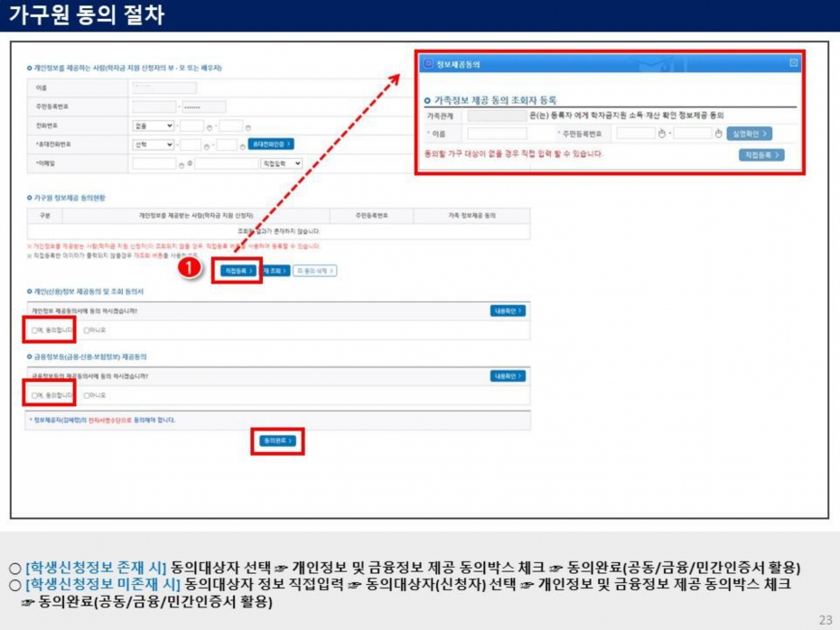Image resolution: width=840 pixels, height=630 pixels.
Task: Select '아니오' for 개인정보 제공동의
Action: point(87,330)
